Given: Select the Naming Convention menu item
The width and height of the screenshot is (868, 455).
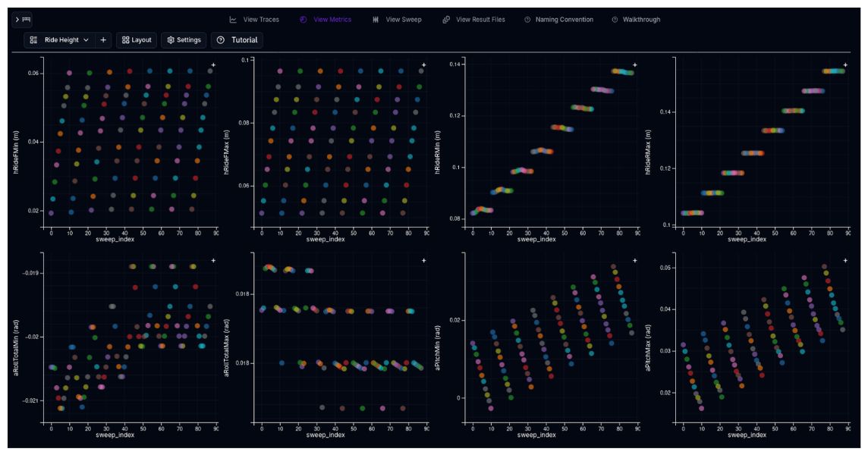Looking at the screenshot, I should click(x=559, y=19).
